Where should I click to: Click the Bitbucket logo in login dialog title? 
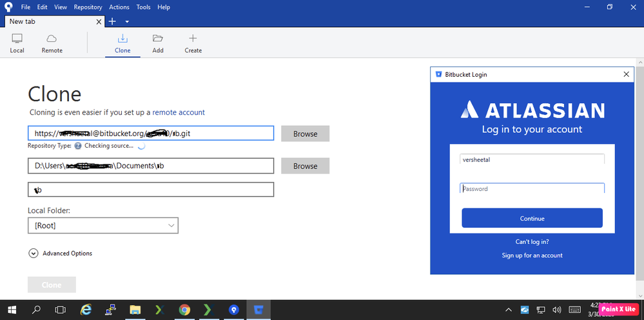[438, 74]
